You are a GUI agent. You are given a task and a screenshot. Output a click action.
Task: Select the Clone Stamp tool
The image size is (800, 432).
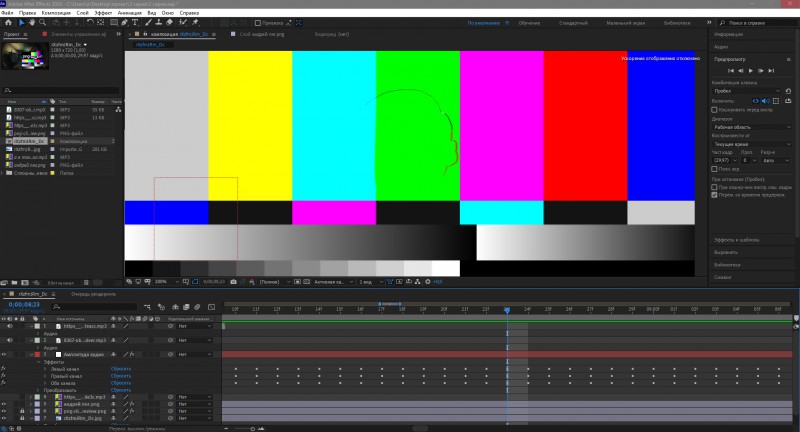point(159,22)
